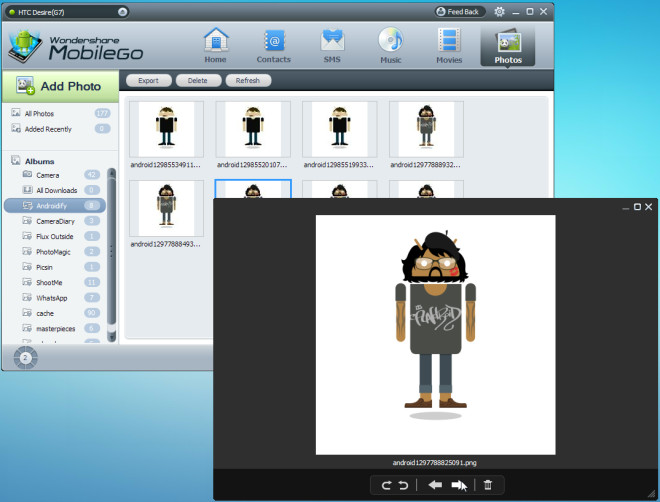Open the Feed Back link

point(459,12)
